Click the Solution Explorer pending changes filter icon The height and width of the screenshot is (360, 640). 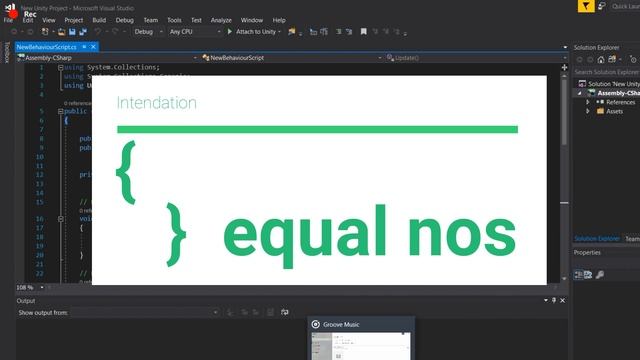(633, 60)
